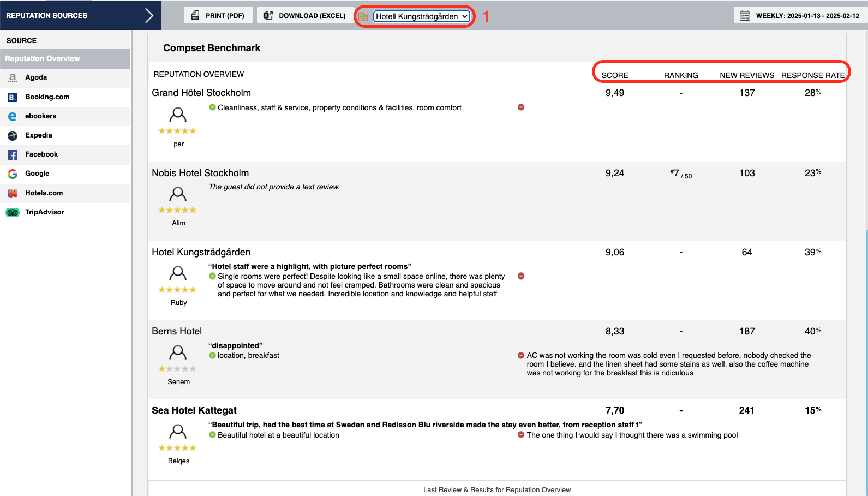Click Grand Hôtel score 9,49
The image size is (868, 496).
click(x=615, y=93)
